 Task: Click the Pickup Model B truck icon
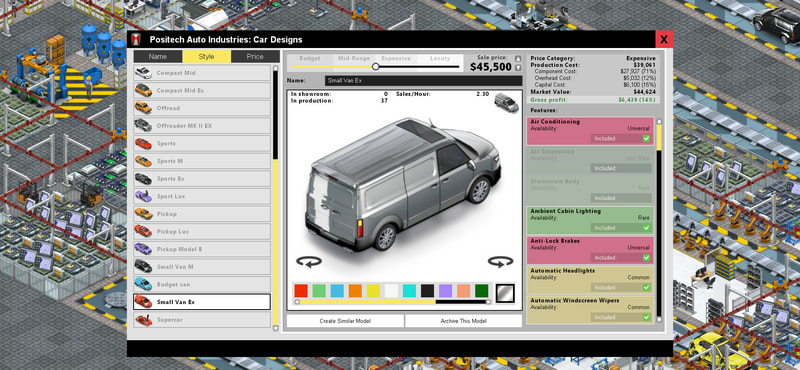pyautogui.click(x=143, y=249)
